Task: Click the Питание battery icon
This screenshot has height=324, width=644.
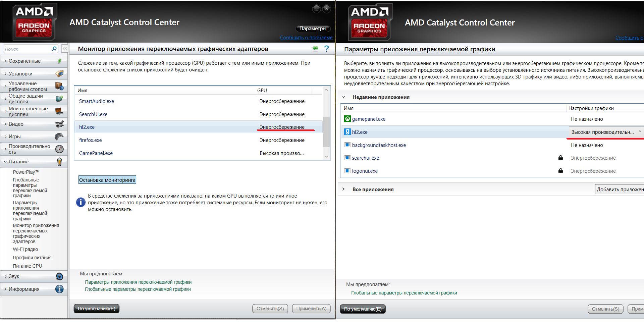Action: pos(59,162)
